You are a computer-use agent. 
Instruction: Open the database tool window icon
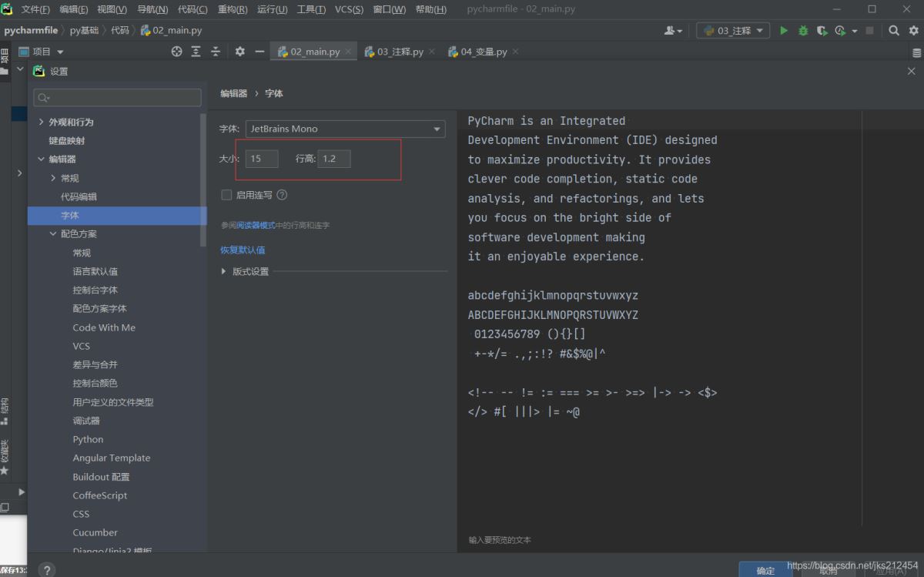(x=916, y=53)
